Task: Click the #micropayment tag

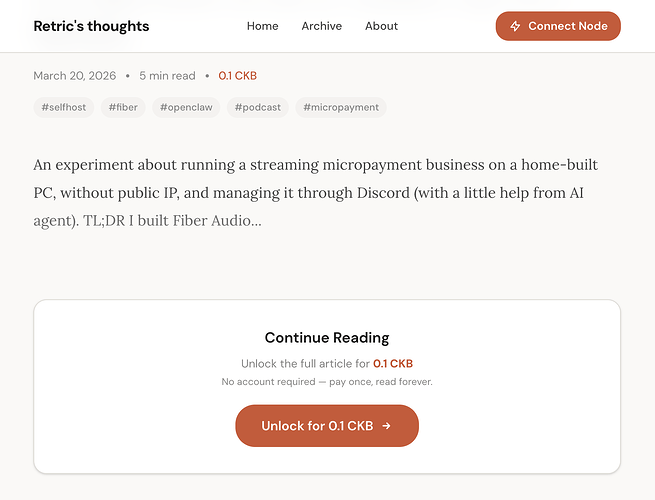Action: point(340,107)
